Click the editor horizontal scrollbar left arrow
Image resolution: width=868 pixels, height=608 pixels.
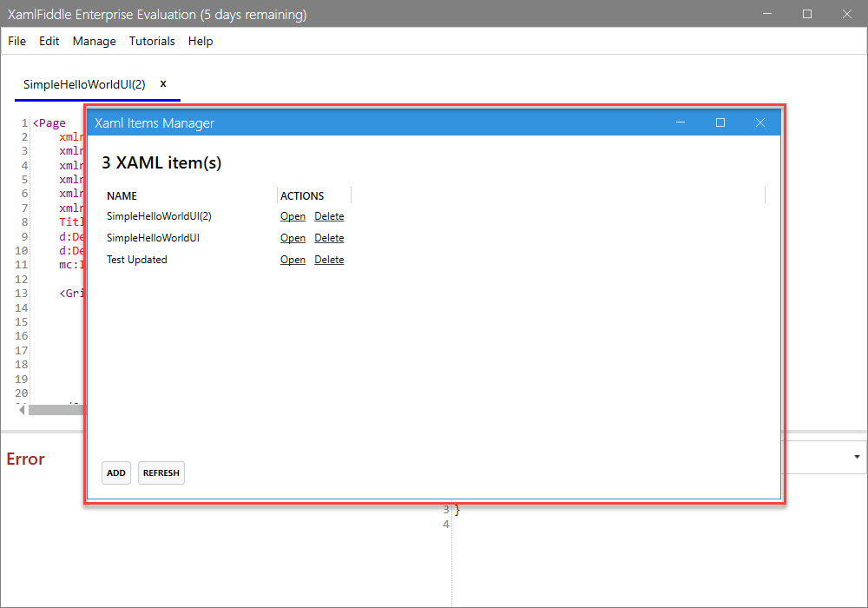[22, 410]
